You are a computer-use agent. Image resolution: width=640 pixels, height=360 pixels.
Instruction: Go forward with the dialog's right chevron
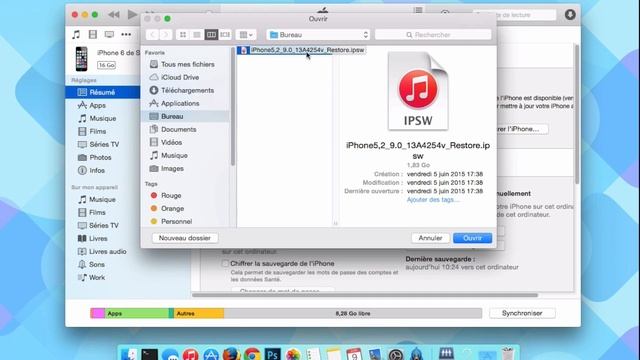pyautogui.click(x=166, y=35)
